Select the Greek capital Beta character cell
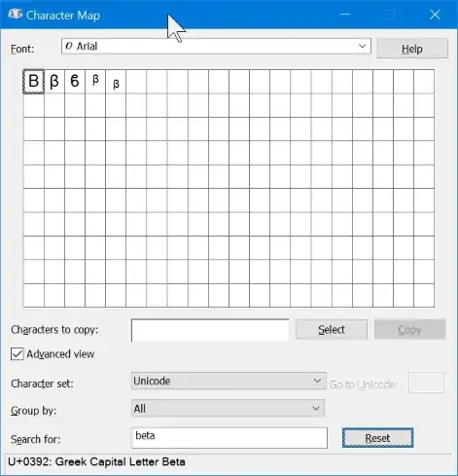This screenshot has width=458, height=476. (33, 82)
